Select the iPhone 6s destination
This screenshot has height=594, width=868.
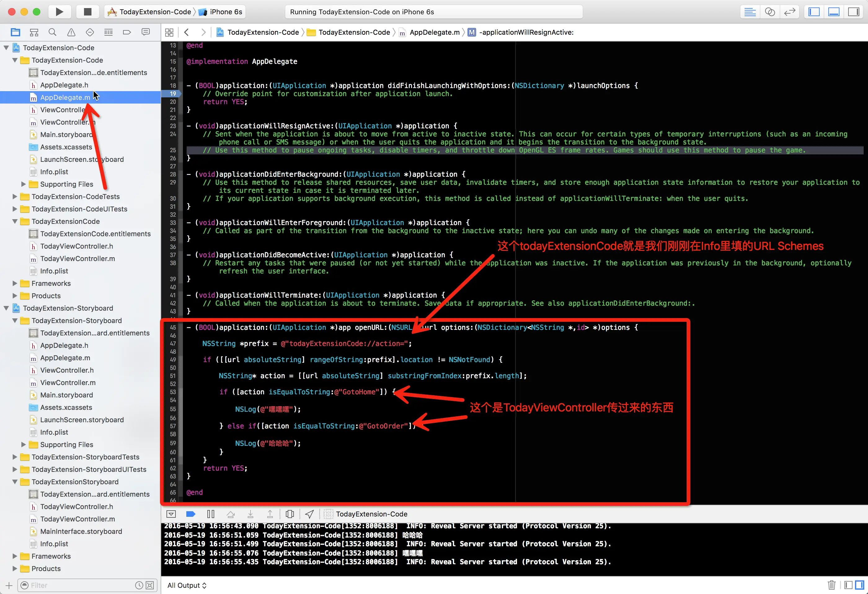225,11
